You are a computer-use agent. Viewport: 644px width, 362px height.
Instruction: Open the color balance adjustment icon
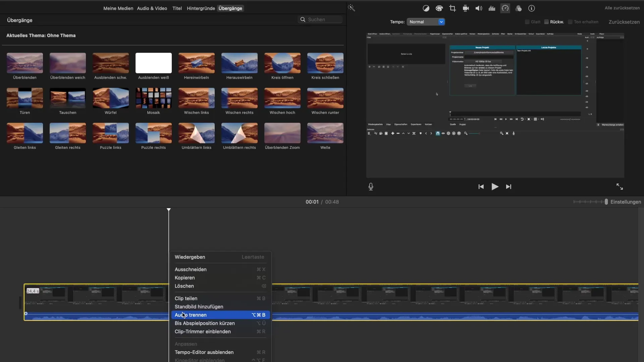point(426,8)
